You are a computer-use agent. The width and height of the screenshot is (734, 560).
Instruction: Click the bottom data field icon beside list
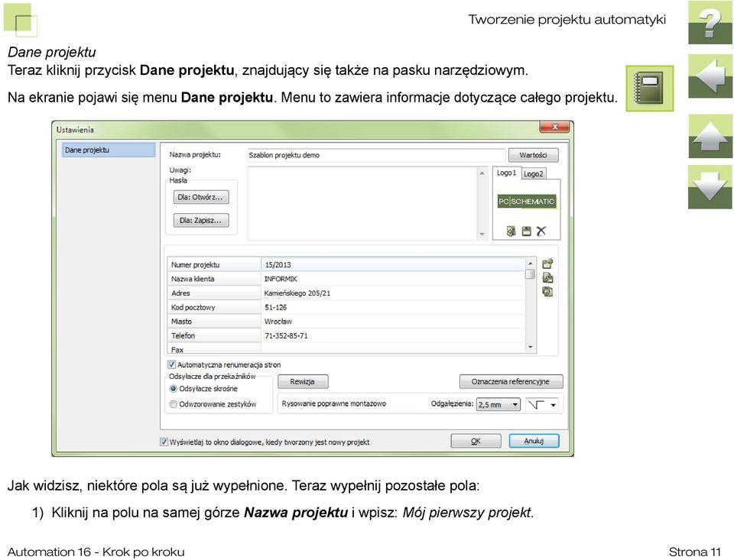547,292
